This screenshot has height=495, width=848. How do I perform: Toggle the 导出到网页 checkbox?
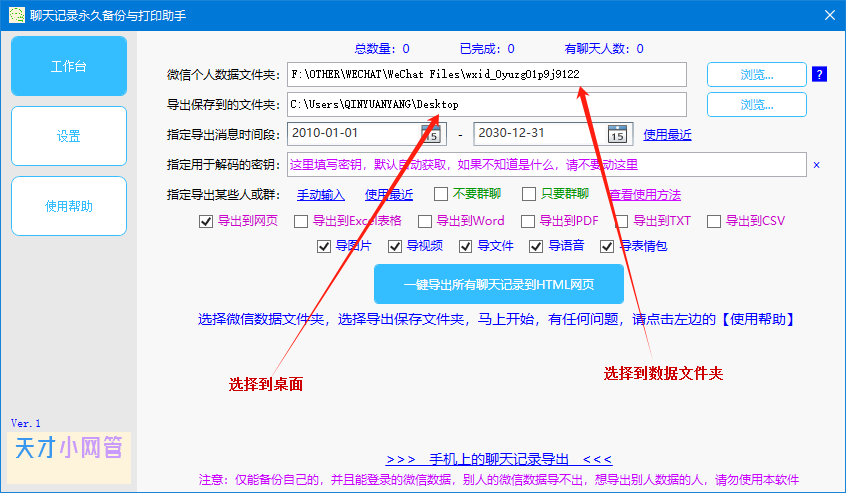[206, 221]
